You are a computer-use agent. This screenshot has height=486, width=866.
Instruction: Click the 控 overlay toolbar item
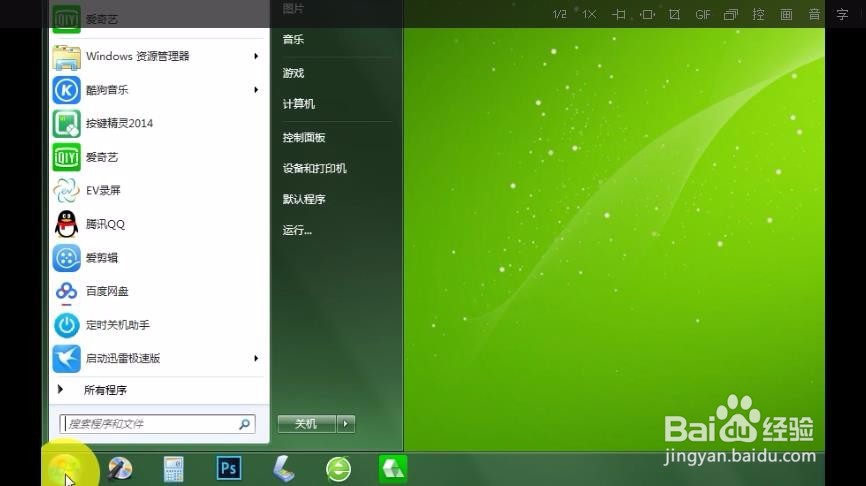(758, 14)
